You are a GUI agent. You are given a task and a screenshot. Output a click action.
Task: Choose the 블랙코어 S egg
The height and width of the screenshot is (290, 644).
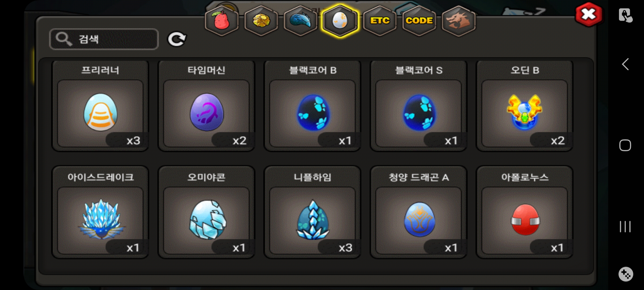pos(419,106)
